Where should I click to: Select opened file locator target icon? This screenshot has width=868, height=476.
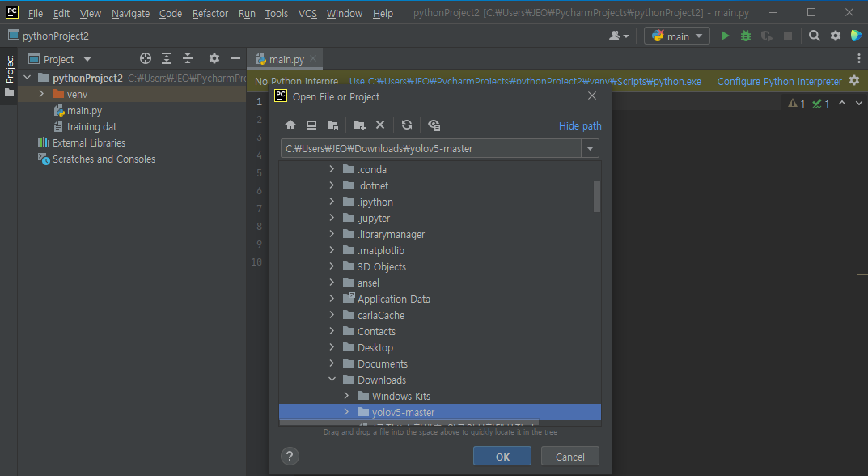[x=146, y=58]
